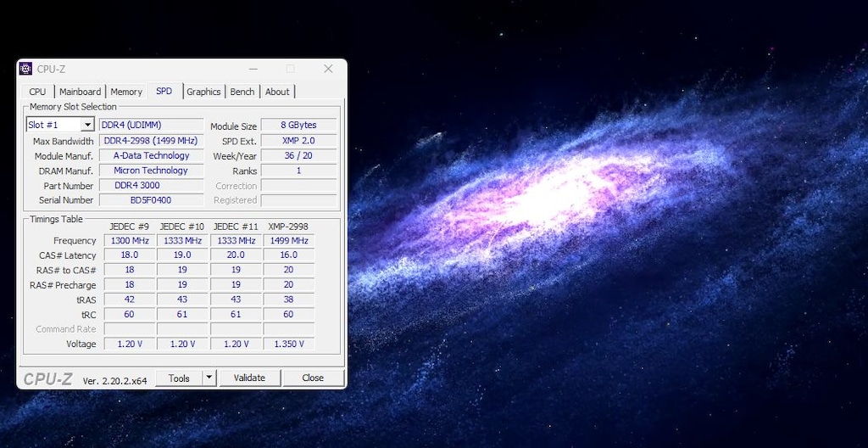Viewport: 868px width, 448px height.
Task: Click the Week/Year value 36 / 20
Action: pyautogui.click(x=299, y=155)
